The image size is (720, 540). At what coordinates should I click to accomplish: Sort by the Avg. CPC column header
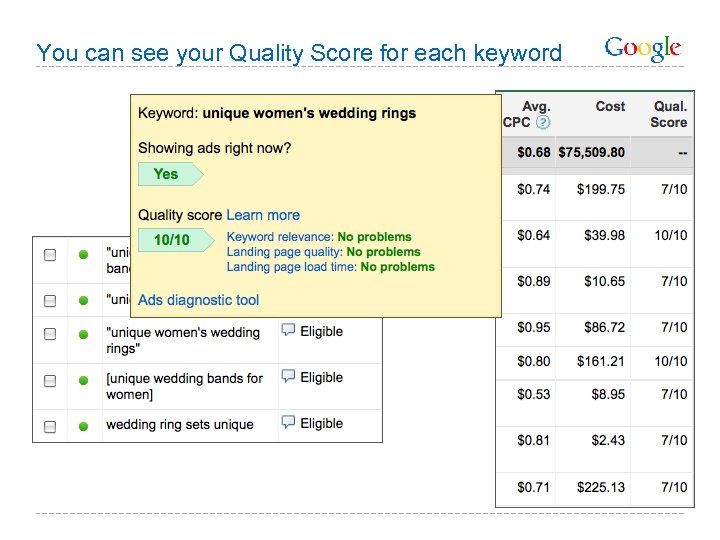click(x=527, y=114)
